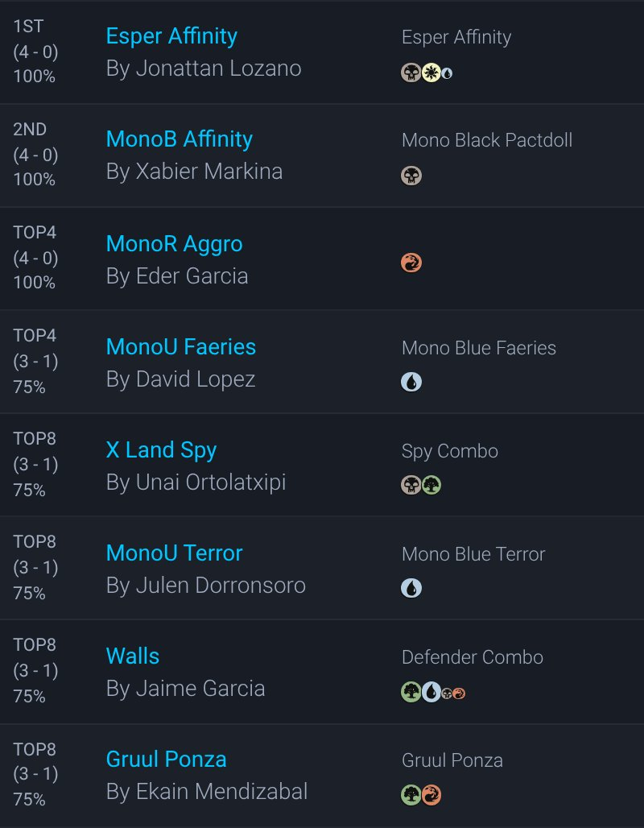The width and height of the screenshot is (644, 828).
Task: Open the Gruul Ponza deck link
Action: (x=167, y=760)
